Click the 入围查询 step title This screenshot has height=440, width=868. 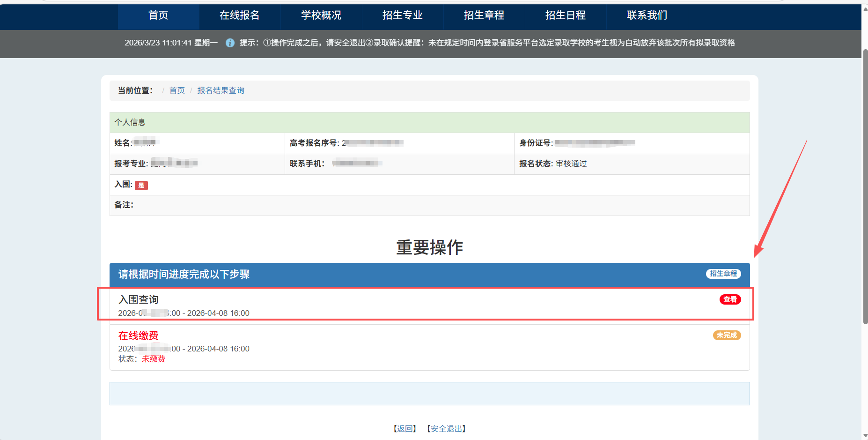[x=139, y=299]
